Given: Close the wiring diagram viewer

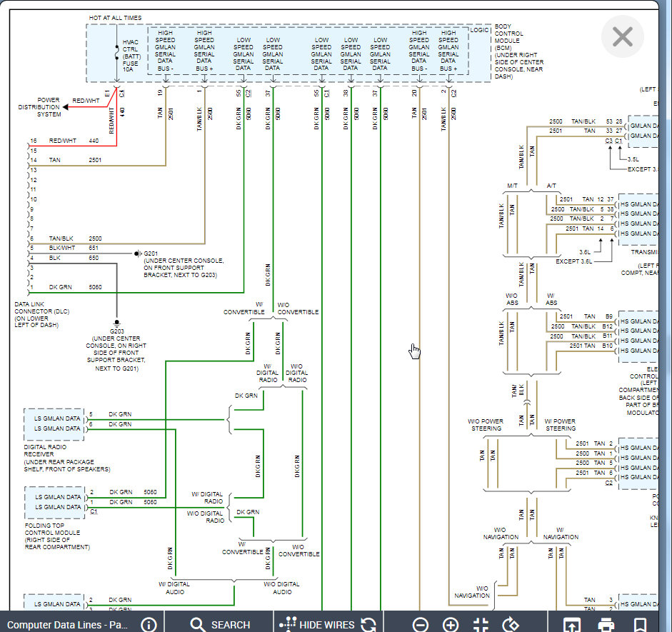Looking at the screenshot, I should coord(622,36).
